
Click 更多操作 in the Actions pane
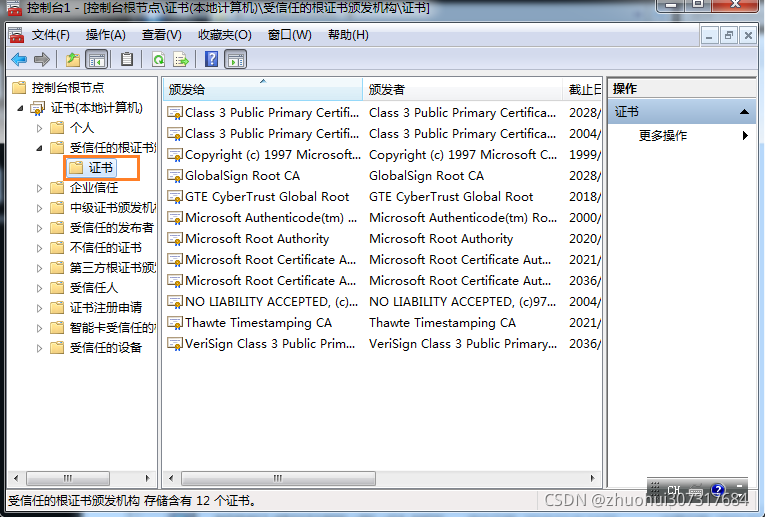click(x=663, y=135)
